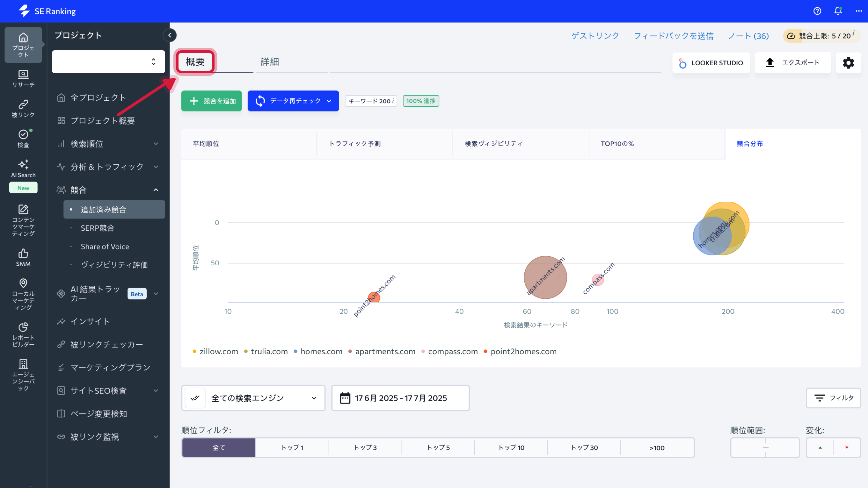Click the green up-arrow change filter
The height and width of the screenshot is (488, 868).
[820, 448]
